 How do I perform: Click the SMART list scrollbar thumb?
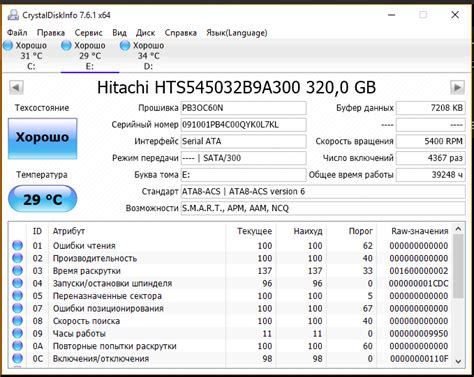click(x=458, y=266)
